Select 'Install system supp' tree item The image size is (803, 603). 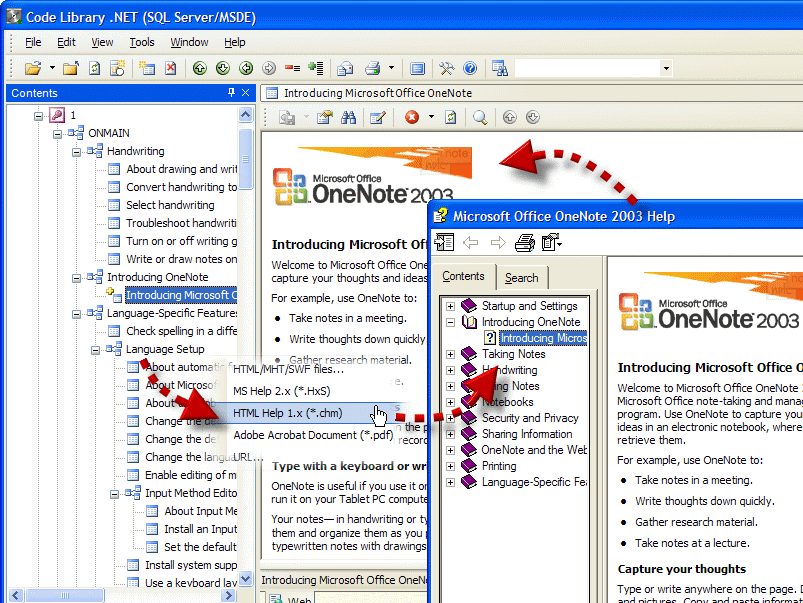click(191, 565)
